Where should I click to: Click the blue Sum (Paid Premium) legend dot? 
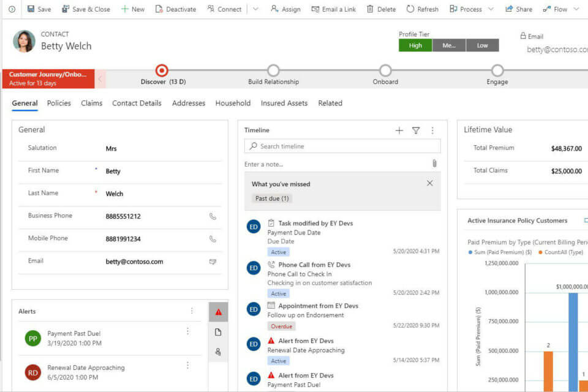pos(470,252)
